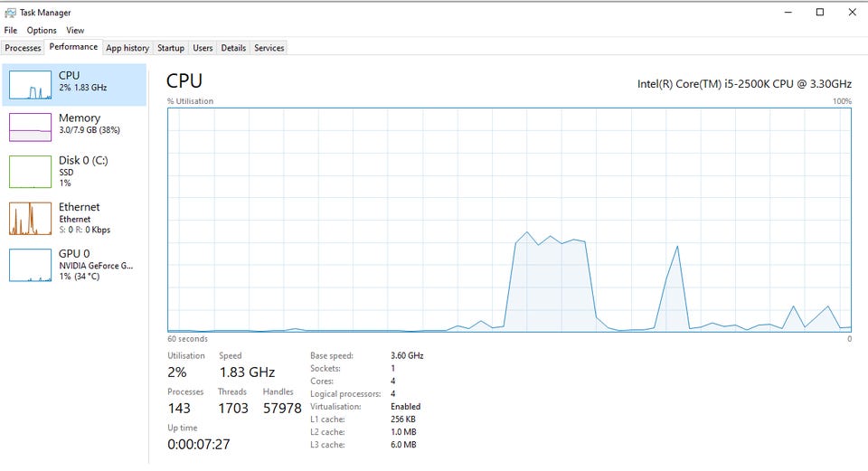Viewport: 868px width, 471px height.
Task: Switch to the Services tab
Action: coord(269,48)
